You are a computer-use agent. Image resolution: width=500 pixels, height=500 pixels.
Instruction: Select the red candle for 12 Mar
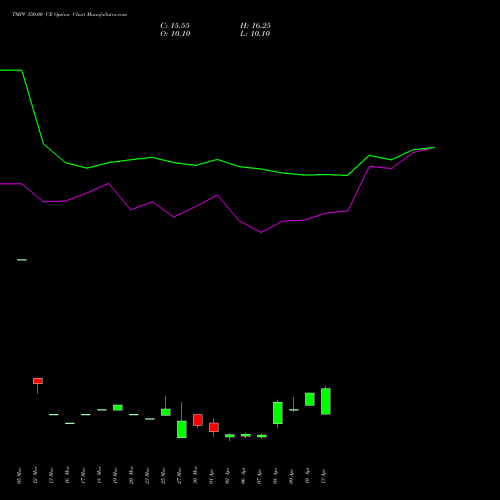click(38, 381)
